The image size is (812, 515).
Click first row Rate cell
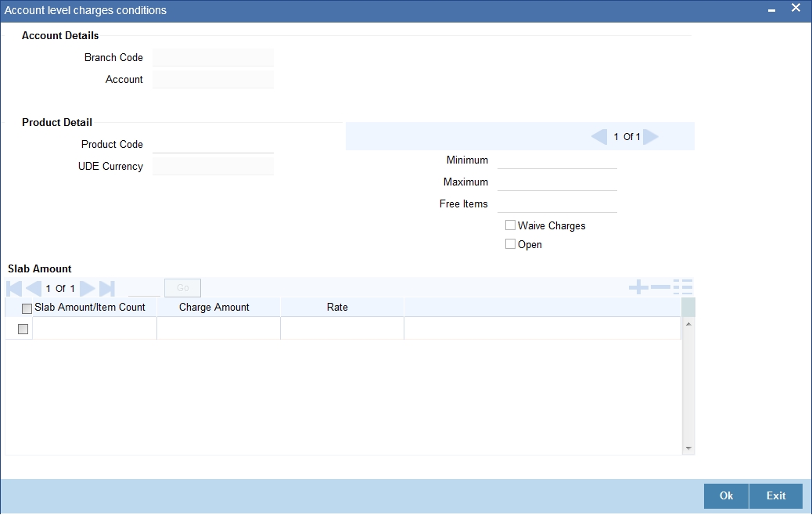click(x=343, y=329)
